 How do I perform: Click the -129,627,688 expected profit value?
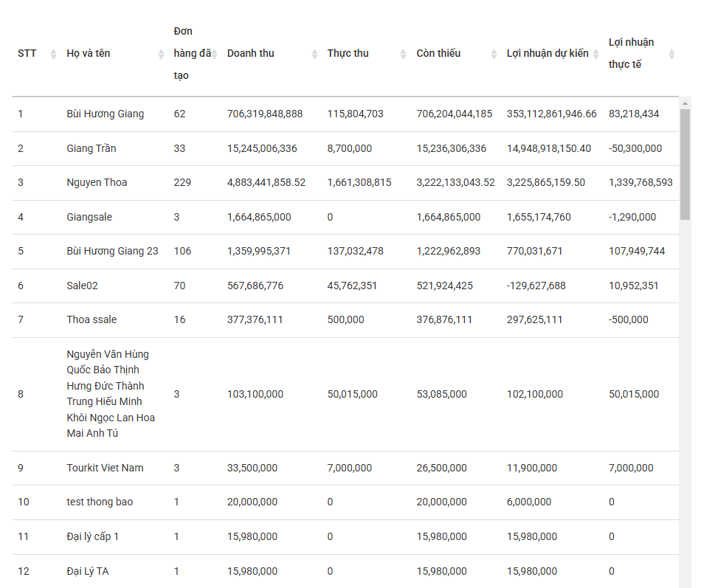pos(536,286)
